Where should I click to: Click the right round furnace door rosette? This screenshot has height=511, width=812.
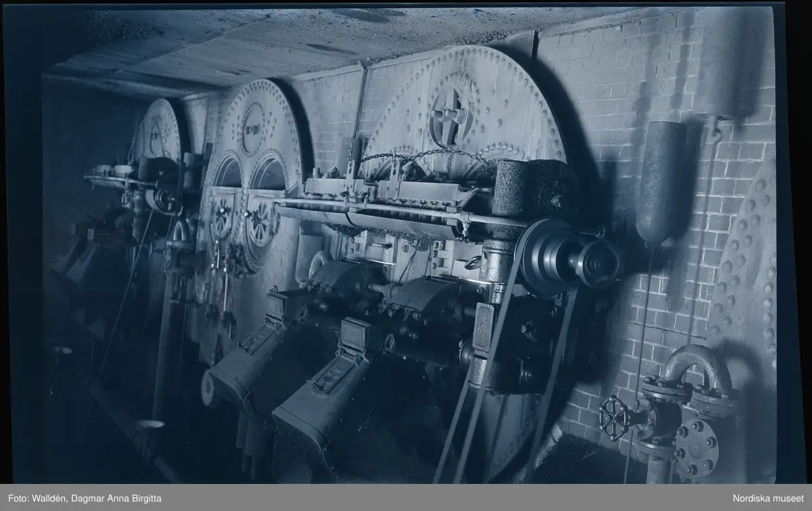click(261, 224)
